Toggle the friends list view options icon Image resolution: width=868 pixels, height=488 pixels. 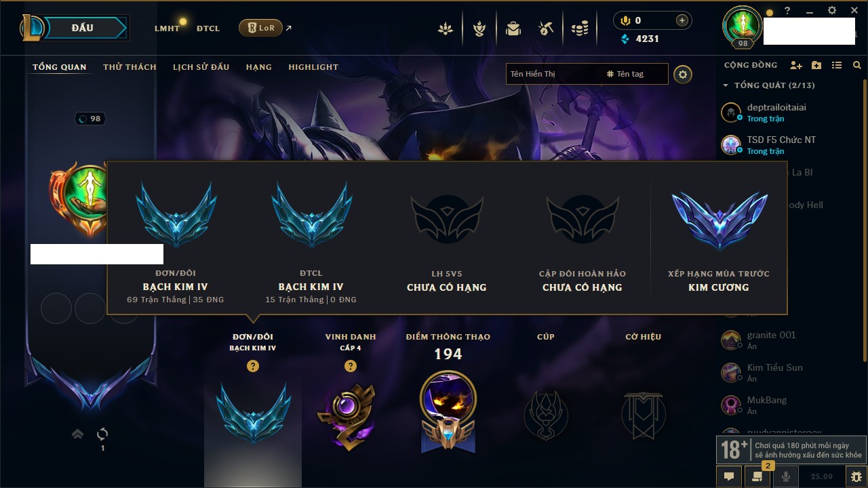click(x=837, y=65)
